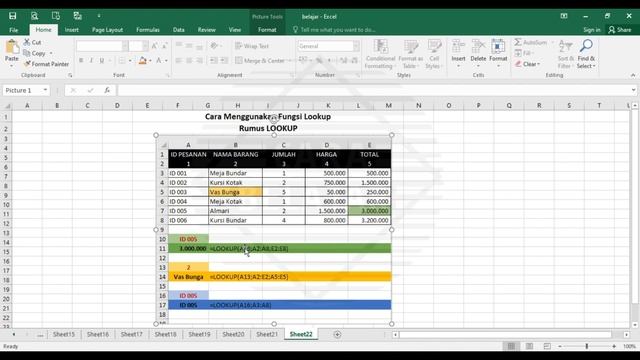The image size is (640, 360).
Task: Click the vertical scrollbar down arrow
Action: tap(635, 325)
